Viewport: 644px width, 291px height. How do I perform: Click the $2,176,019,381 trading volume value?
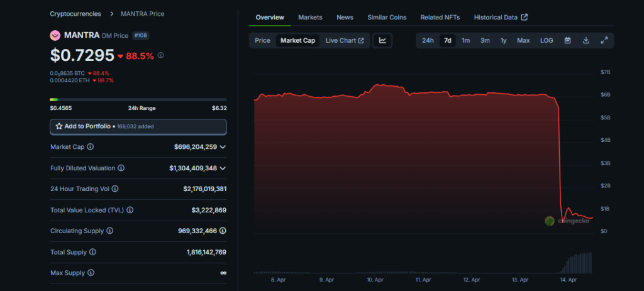click(x=205, y=189)
